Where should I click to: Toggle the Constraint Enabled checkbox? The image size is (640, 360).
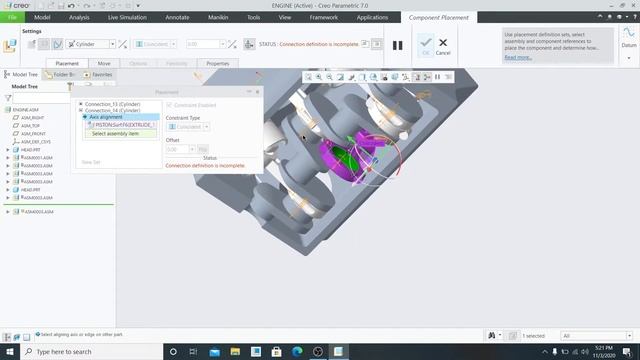(x=169, y=105)
